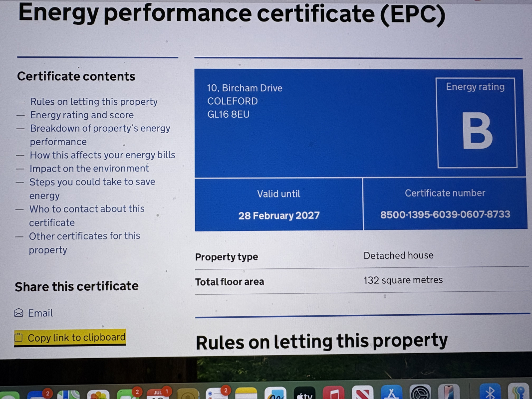Screen dimensions: 532x399
Task: Jump to Who to contact about this certificate
Action: click(87, 209)
